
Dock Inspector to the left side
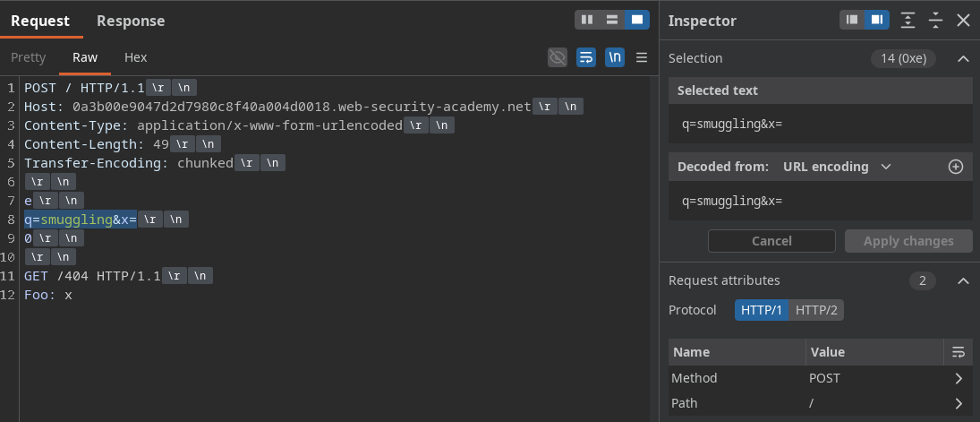tap(852, 20)
